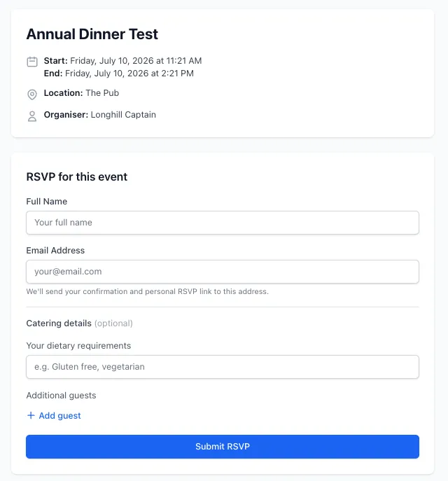
Task: Select the Full Name label
Action: [47, 201]
